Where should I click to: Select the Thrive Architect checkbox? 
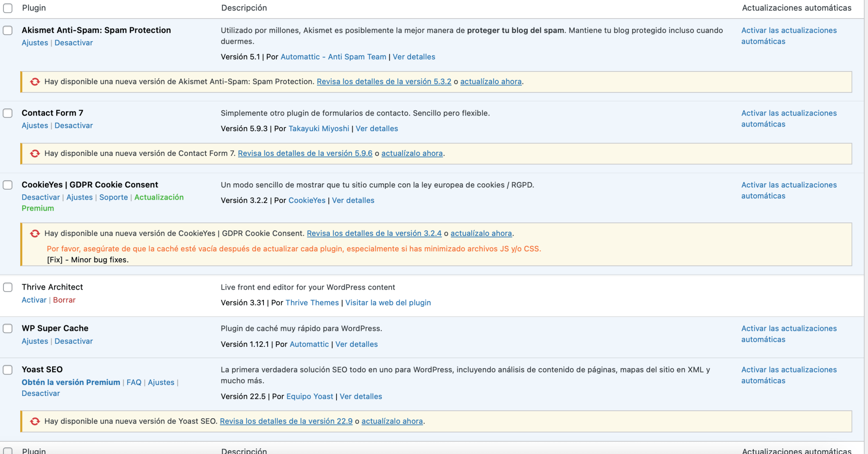point(8,287)
